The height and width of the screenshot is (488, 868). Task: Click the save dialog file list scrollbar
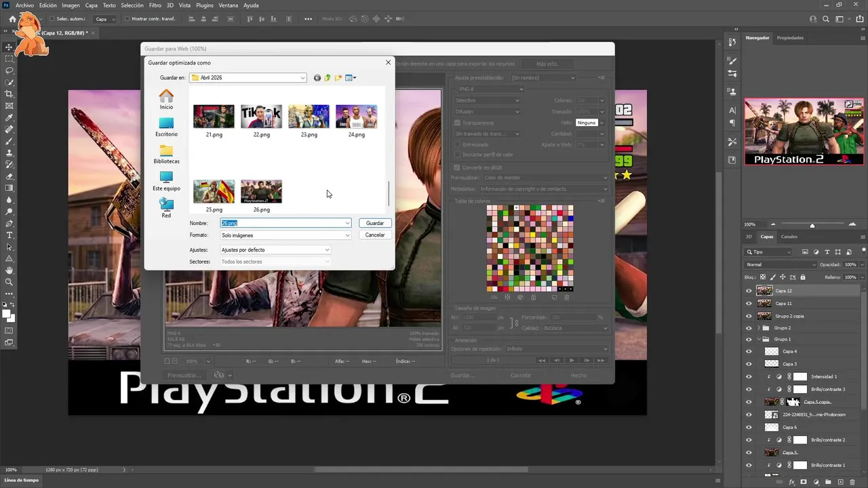389,194
